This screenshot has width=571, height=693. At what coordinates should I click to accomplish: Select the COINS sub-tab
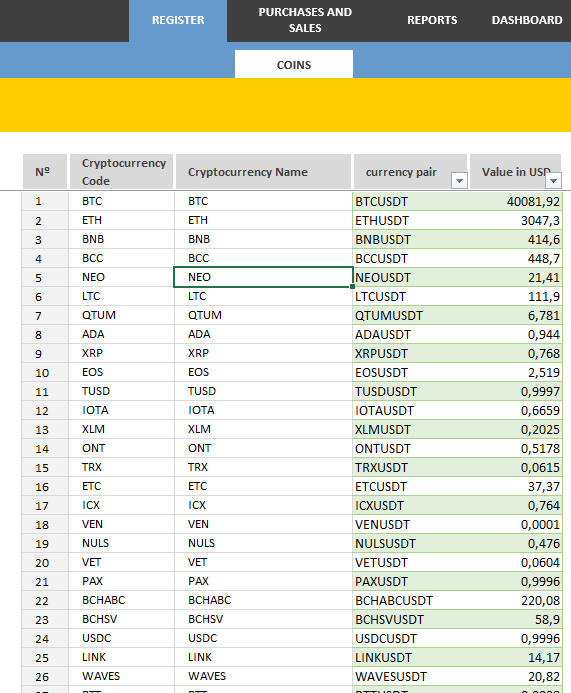click(x=294, y=65)
